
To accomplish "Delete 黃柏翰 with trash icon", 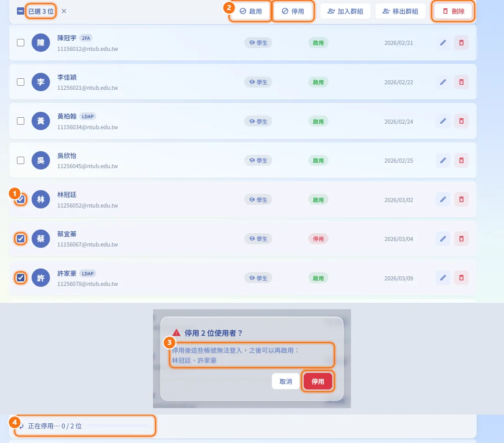I will coord(461,121).
